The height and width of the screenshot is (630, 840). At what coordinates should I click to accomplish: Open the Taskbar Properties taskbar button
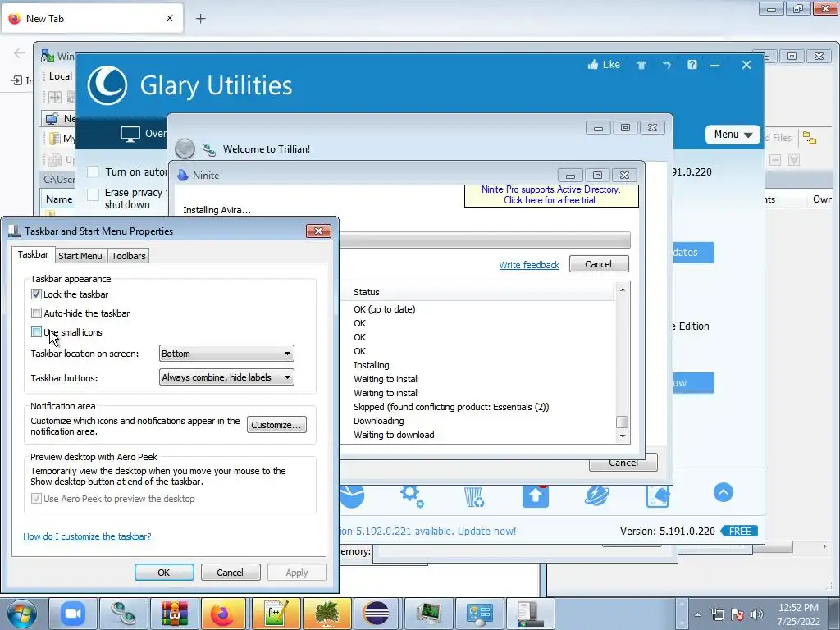(x=531, y=614)
